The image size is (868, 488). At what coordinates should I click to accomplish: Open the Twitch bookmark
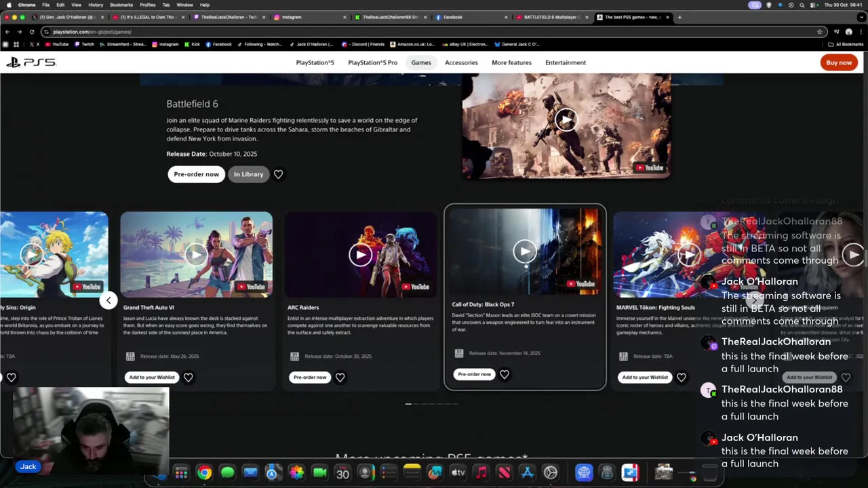[x=84, y=44]
